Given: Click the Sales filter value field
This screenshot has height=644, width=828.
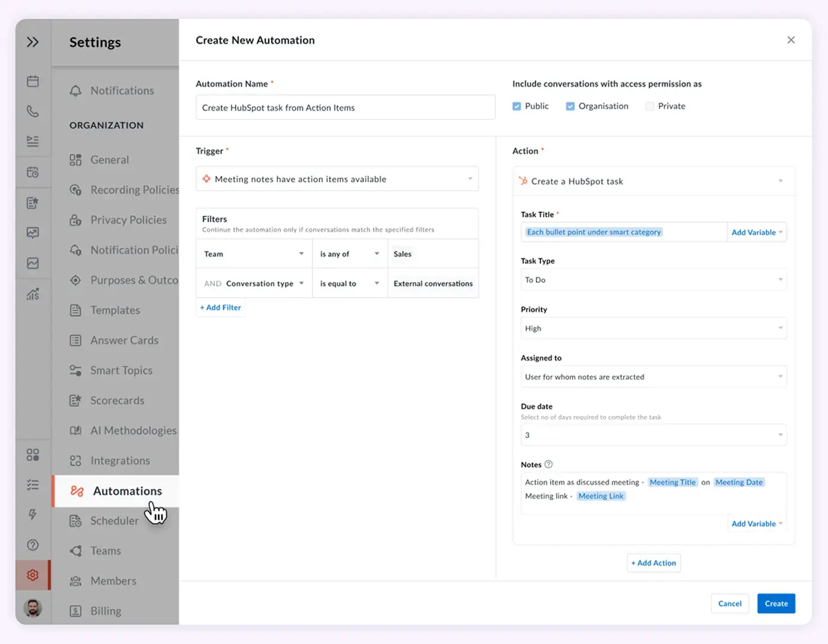Looking at the screenshot, I should click(433, 254).
